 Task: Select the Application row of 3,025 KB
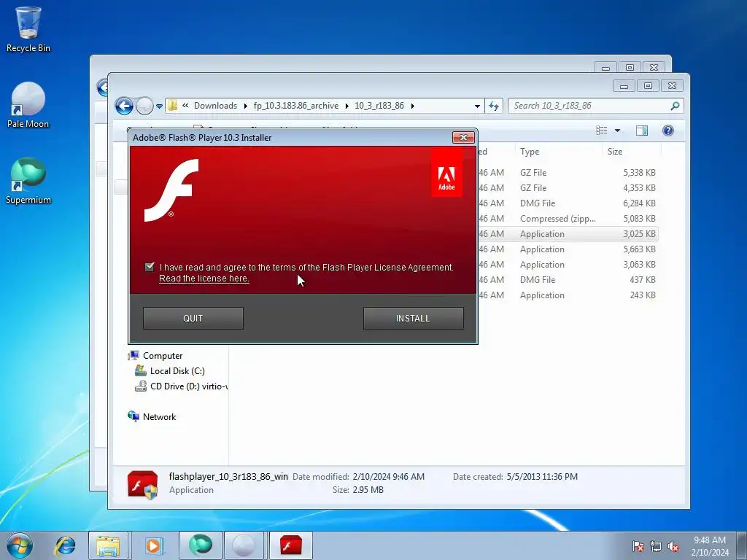click(x=567, y=234)
